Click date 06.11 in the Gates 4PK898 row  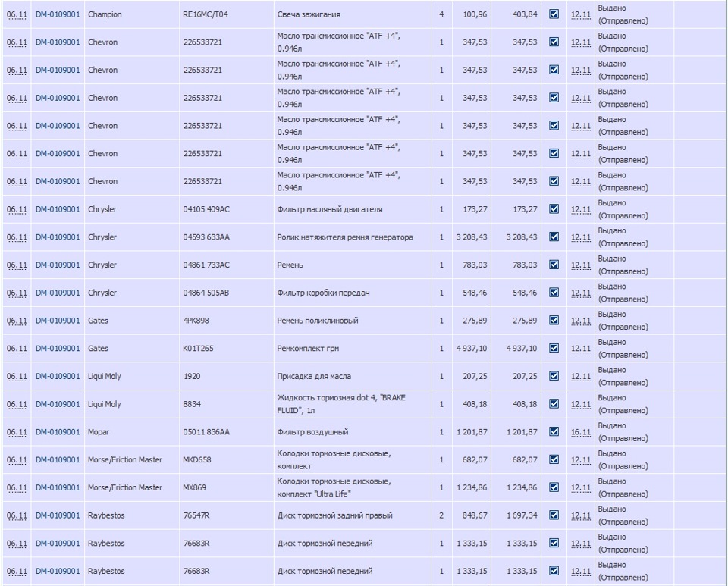tap(17, 321)
